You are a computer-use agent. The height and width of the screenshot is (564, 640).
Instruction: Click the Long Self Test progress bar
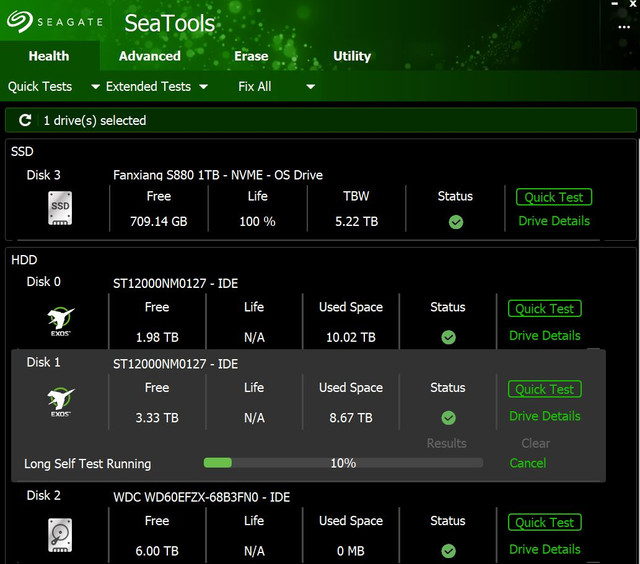point(342,463)
